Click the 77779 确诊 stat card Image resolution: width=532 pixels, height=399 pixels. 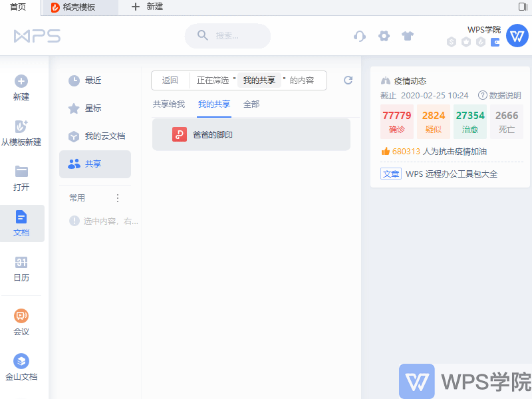pyautogui.click(x=396, y=122)
